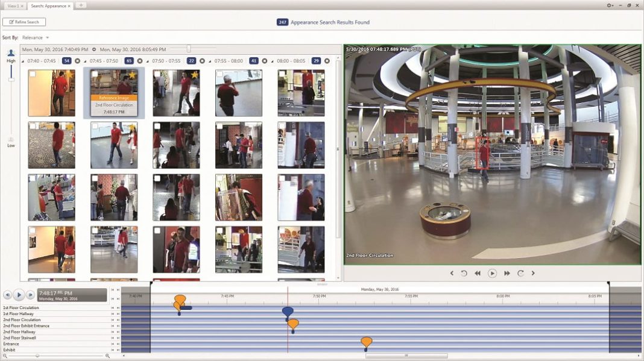Click the timeline zoom-in magnifier icon

107,355
